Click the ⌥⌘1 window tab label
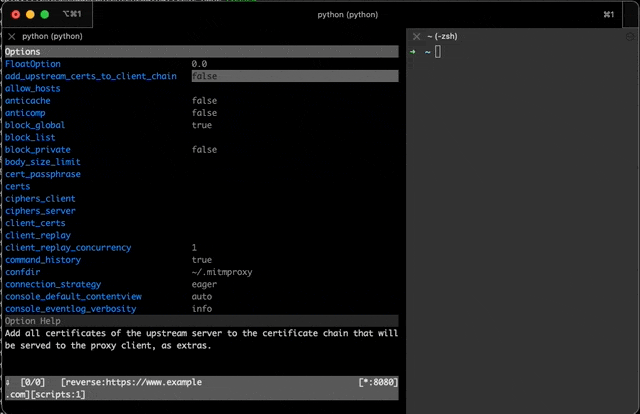This screenshot has width=640, height=414. pos(72,14)
